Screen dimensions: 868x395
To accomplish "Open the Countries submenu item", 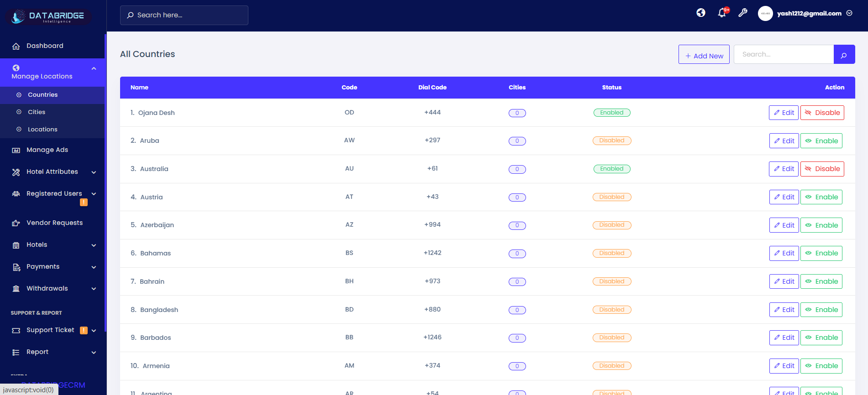I will 53,95.
